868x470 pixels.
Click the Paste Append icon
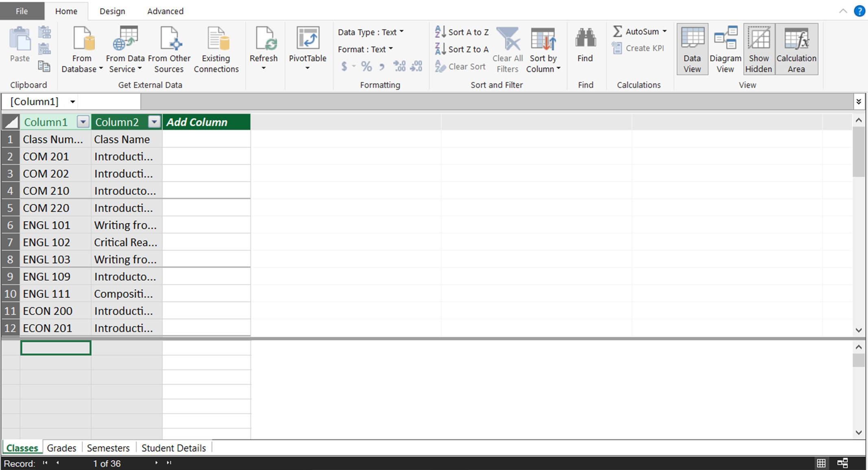click(44, 32)
